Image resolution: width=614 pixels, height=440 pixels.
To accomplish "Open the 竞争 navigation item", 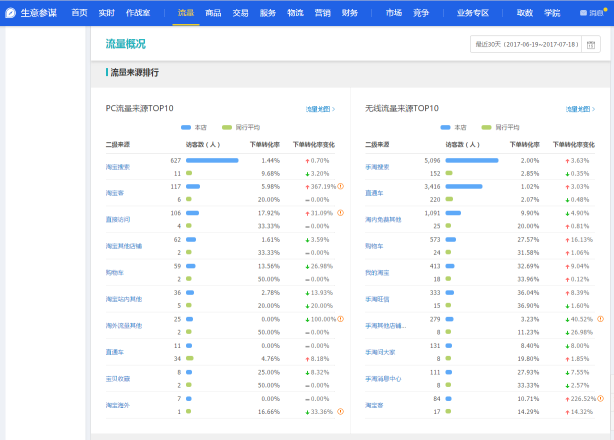I will 421,13.
